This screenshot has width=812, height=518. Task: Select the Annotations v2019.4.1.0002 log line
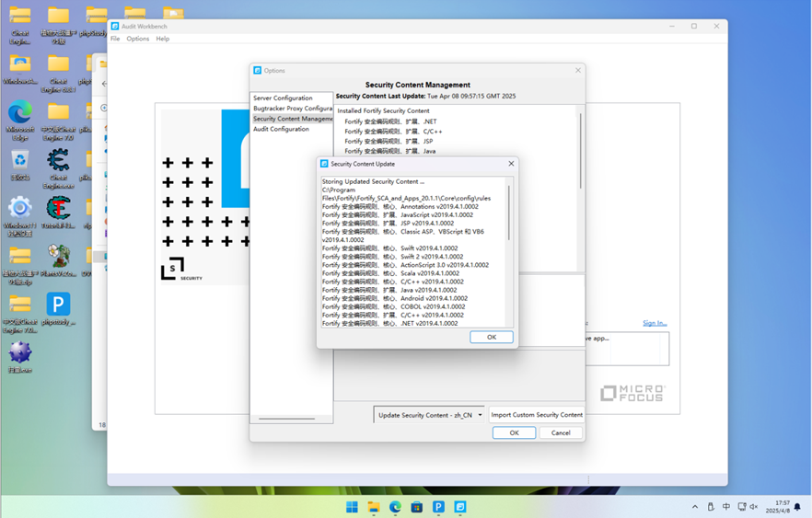[400, 206]
